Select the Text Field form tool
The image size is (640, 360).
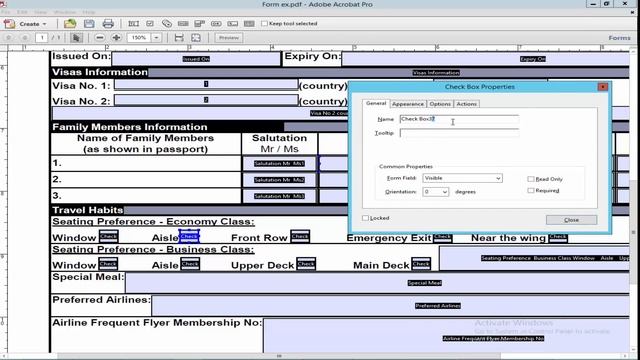133,24
